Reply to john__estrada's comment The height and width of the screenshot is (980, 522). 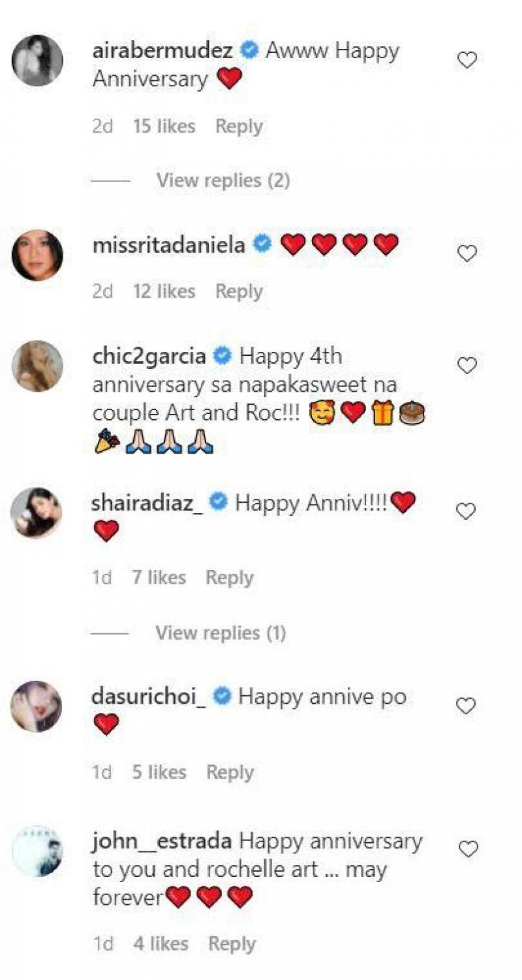[x=232, y=943]
